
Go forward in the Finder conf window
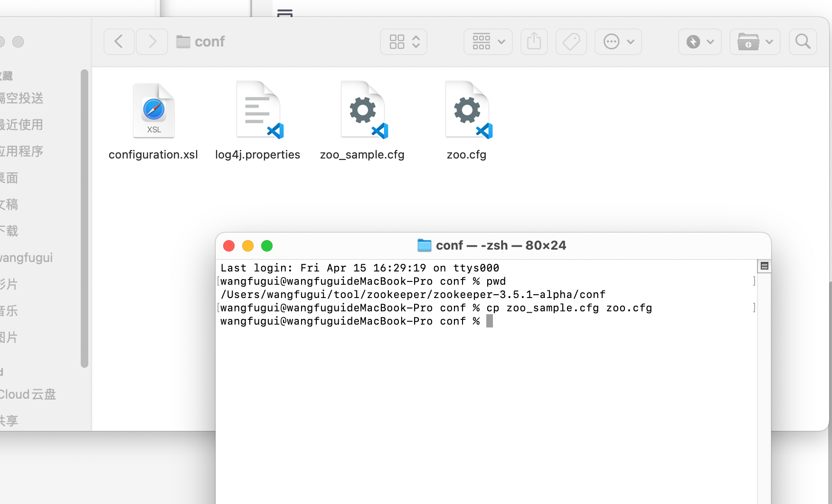[x=152, y=42]
